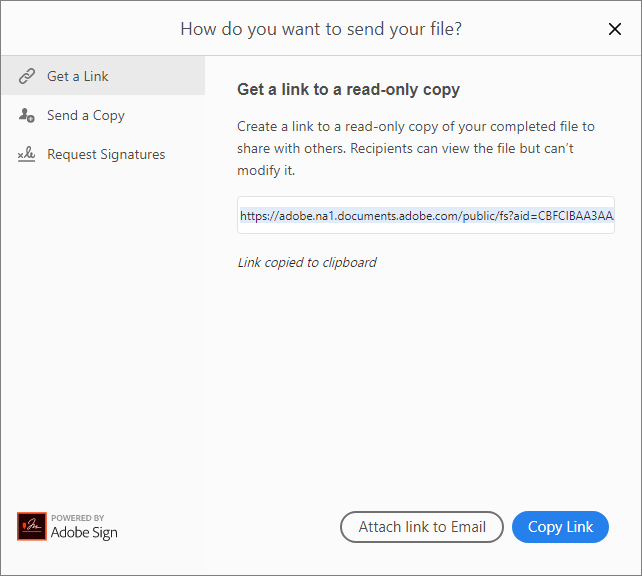Click the person icon beside Send a Copy

[27, 115]
